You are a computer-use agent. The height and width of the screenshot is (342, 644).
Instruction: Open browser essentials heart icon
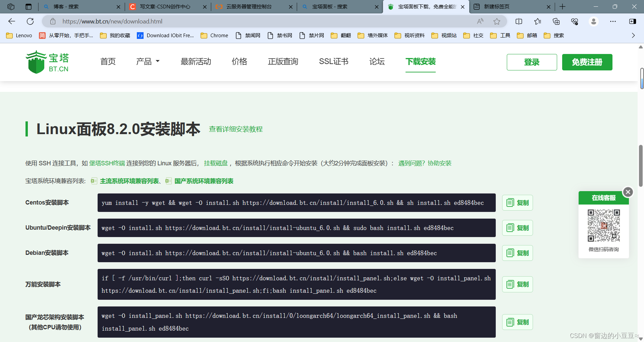click(575, 21)
